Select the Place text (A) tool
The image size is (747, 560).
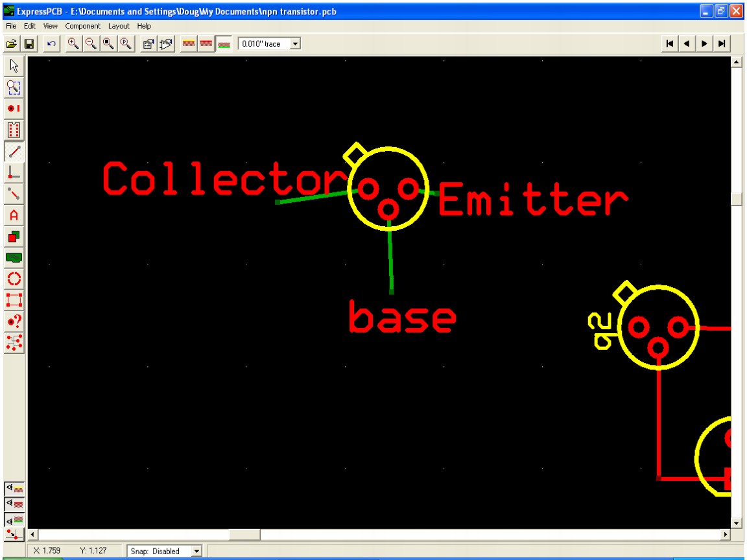[14, 215]
